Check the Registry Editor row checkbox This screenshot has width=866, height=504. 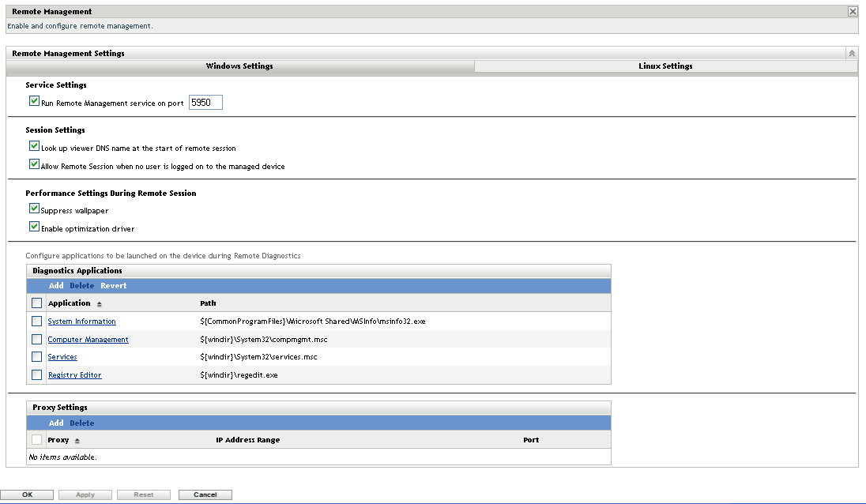36,374
